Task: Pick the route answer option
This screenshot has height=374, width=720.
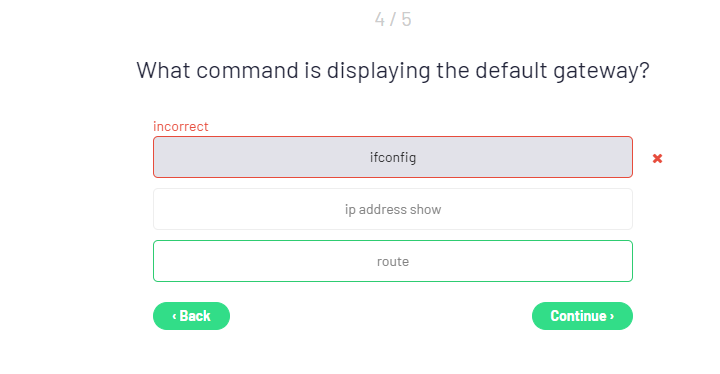Action: coord(393,261)
